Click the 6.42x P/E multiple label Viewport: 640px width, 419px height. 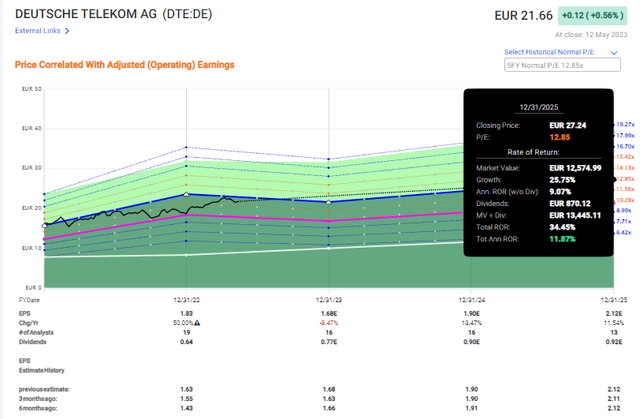pos(624,232)
